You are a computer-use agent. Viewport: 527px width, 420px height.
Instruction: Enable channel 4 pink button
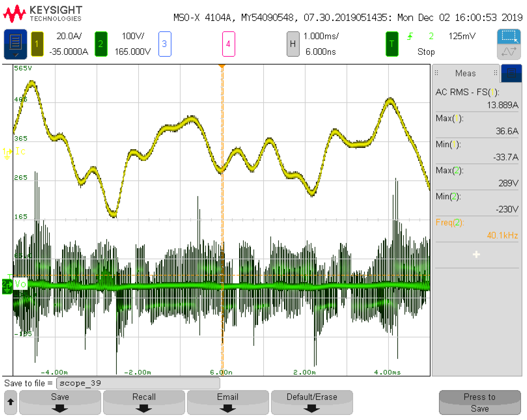(228, 44)
